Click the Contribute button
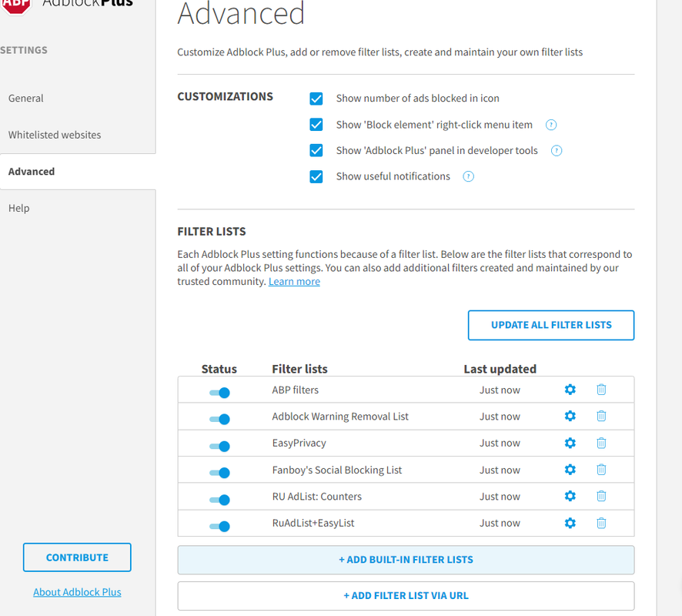682x616 pixels. [x=77, y=557]
